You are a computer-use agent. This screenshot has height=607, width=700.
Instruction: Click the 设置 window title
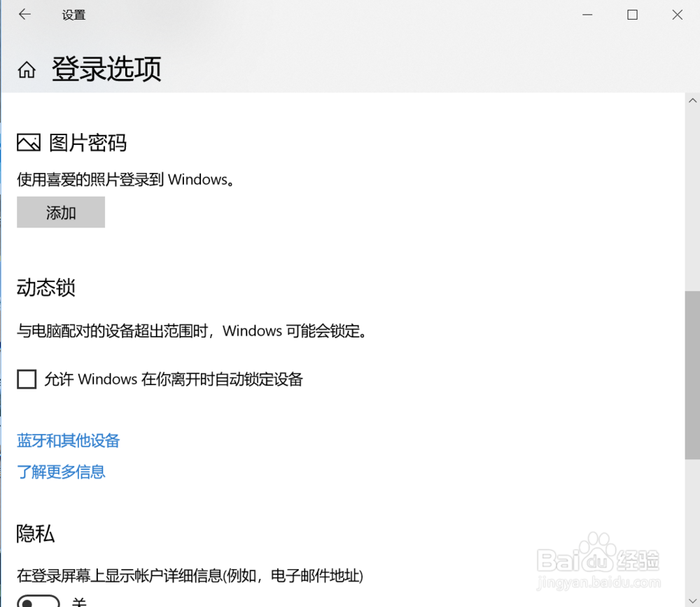point(73,15)
